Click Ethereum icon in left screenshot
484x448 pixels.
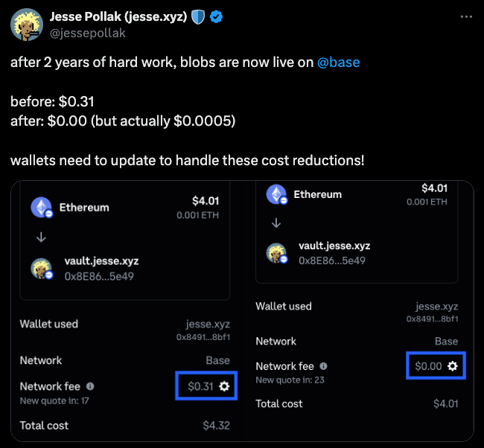coord(41,207)
